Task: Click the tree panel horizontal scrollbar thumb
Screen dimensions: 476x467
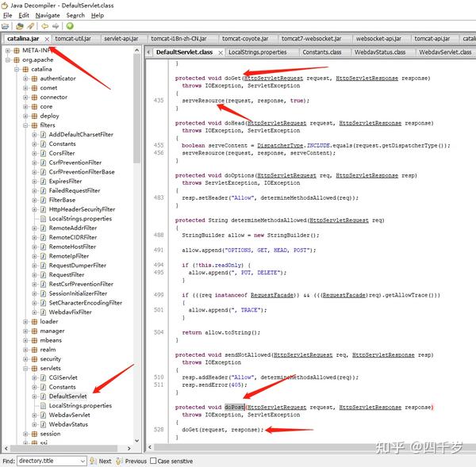Action: point(63,448)
